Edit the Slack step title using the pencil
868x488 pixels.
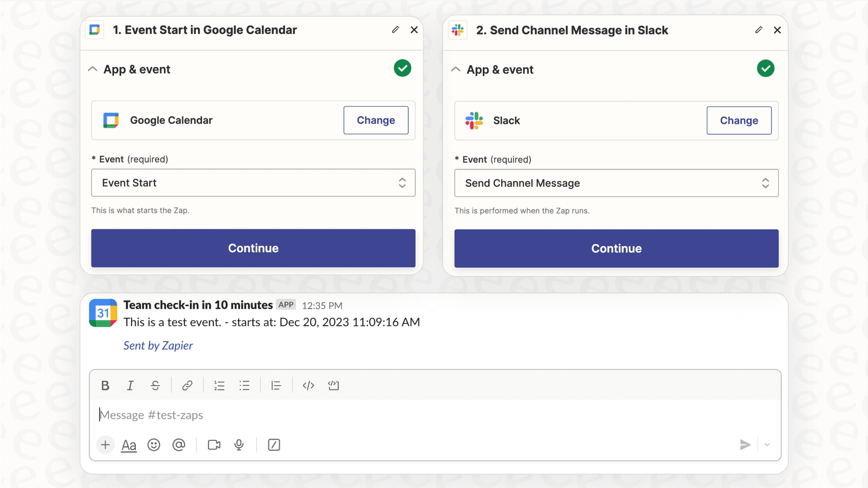(x=758, y=30)
